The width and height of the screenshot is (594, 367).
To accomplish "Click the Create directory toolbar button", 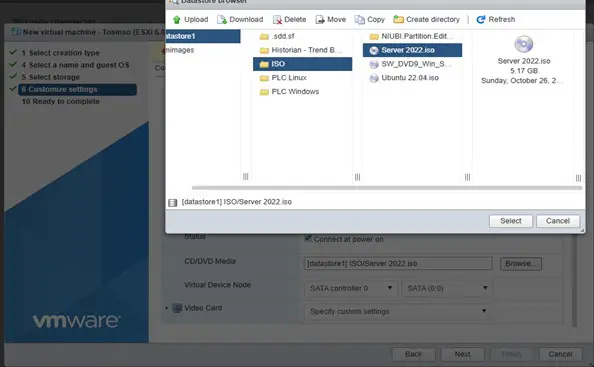I will tap(427, 19).
